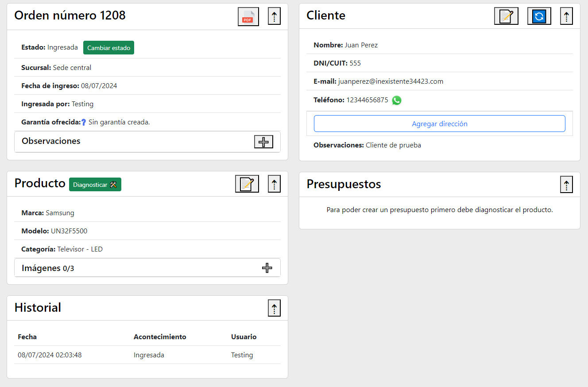Export order 1208 as PDF
This screenshot has width=588, height=387.
(x=248, y=16)
